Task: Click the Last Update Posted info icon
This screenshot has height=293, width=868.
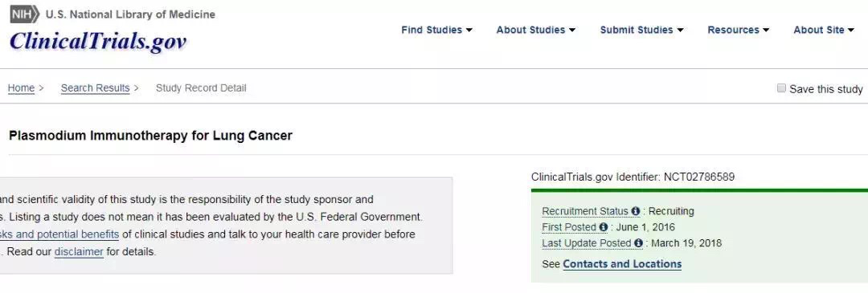Action: 638,243
